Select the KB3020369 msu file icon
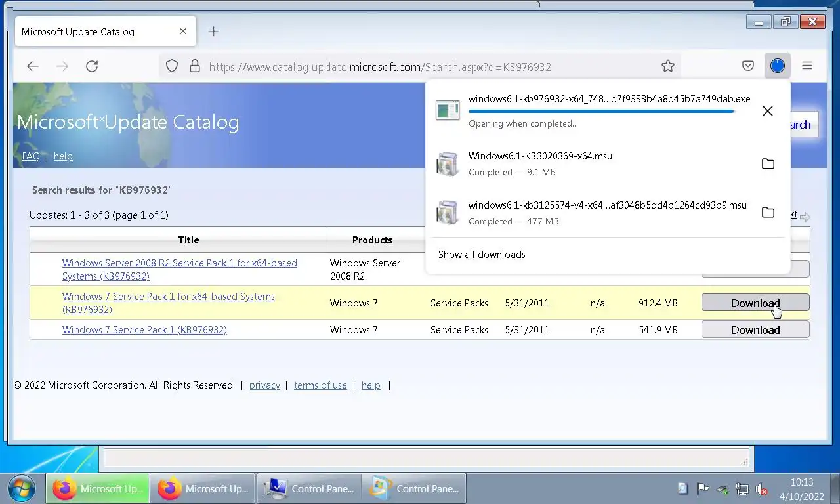Image resolution: width=840 pixels, height=504 pixels. coord(448,163)
